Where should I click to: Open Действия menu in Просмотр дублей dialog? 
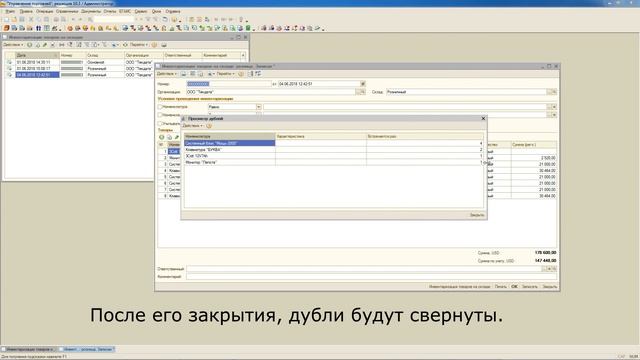pos(193,126)
